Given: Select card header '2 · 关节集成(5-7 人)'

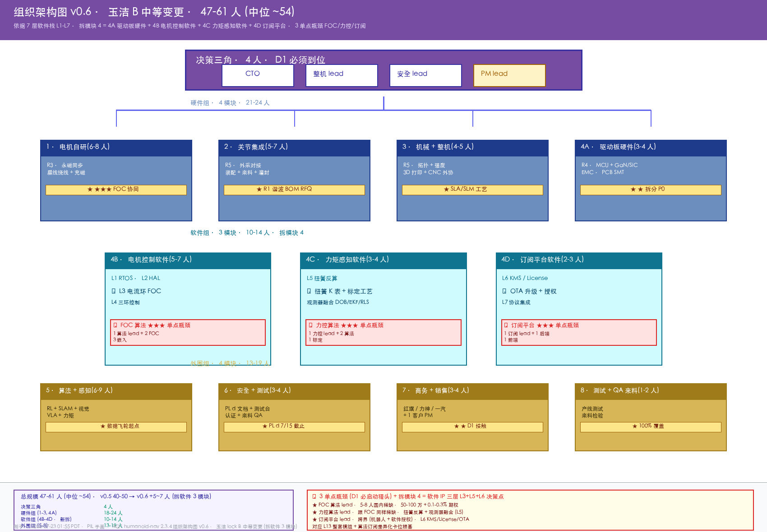Looking at the screenshot, I should point(294,147).
